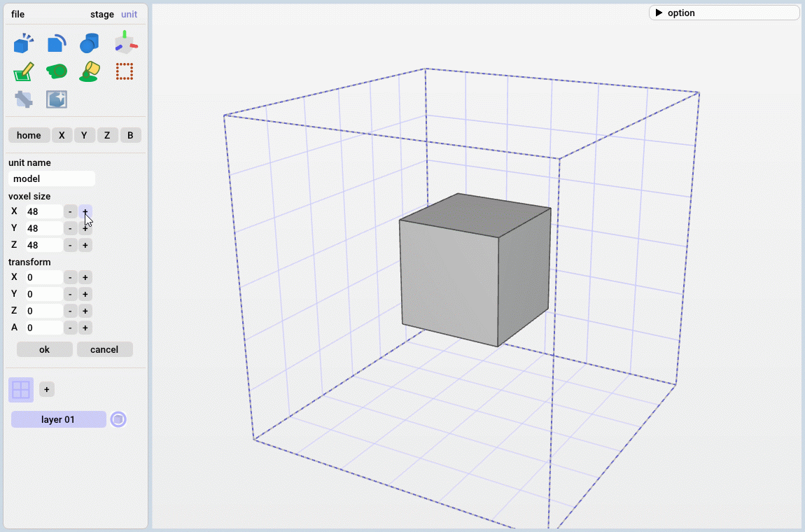
Task: Select the paint bucket fill tool
Action: 90,71
